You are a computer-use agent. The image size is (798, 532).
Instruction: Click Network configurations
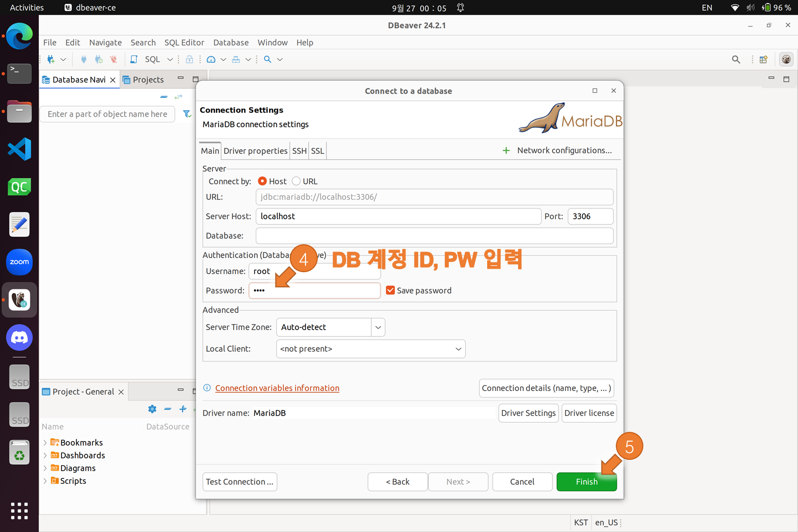[557, 150]
